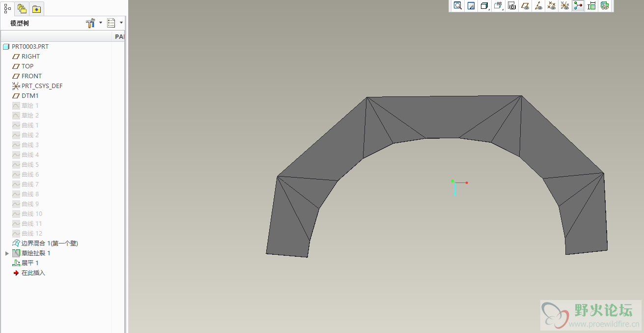Screen dimensions: 644x333
Task: Select 展平 1 flatten feature
Action: 29,263
